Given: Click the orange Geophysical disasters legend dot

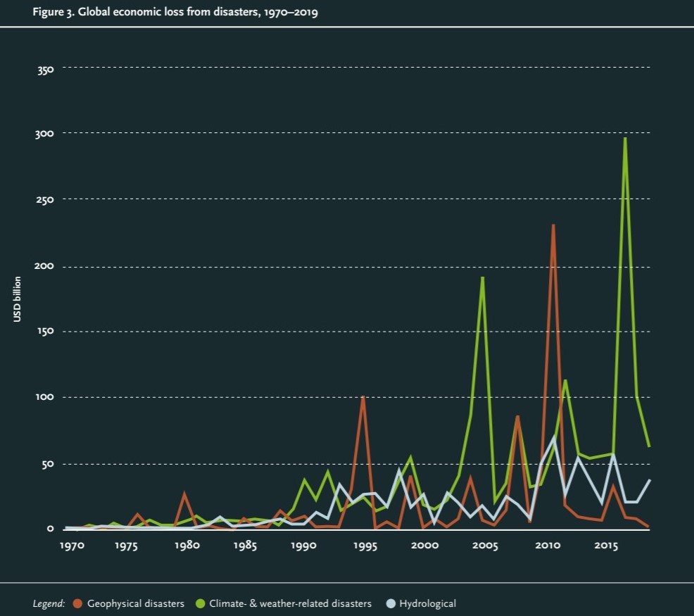Looking at the screenshot, I should click(77, 603).
